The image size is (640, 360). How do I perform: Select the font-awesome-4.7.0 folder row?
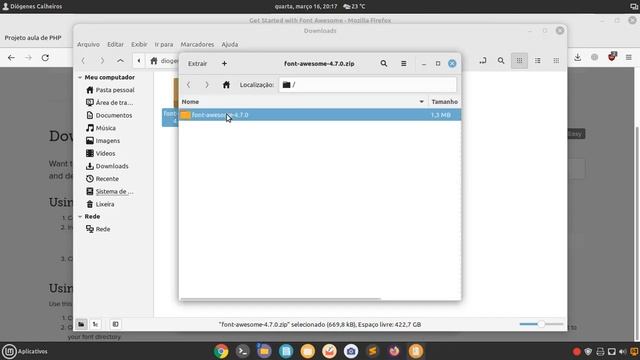coord(320,115)
